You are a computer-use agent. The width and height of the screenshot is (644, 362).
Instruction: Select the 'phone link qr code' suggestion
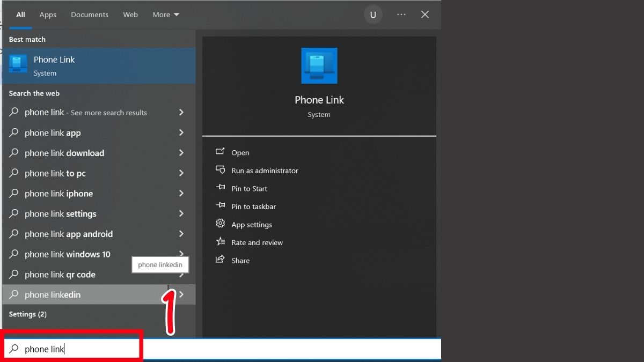[99, 275]
